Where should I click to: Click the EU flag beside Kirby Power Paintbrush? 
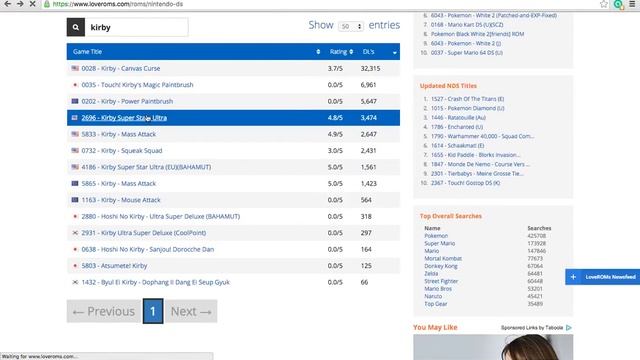[75, 101]
